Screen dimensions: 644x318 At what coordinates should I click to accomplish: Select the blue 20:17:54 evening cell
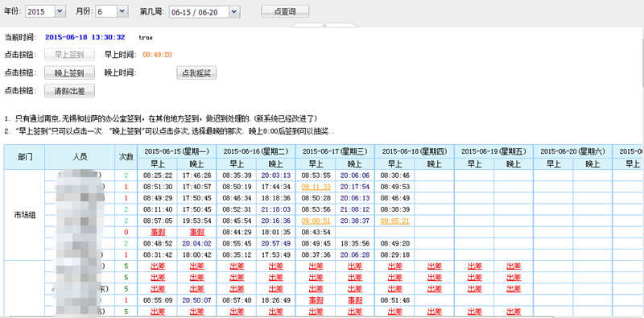(x=355, y=187)
